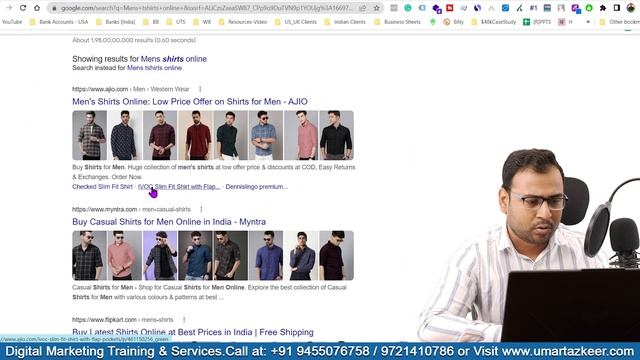Open IVOC Slim Fit Shirt with Flap sitelink
The height and width of the screenshot is (360, 640).
[179, 187]
